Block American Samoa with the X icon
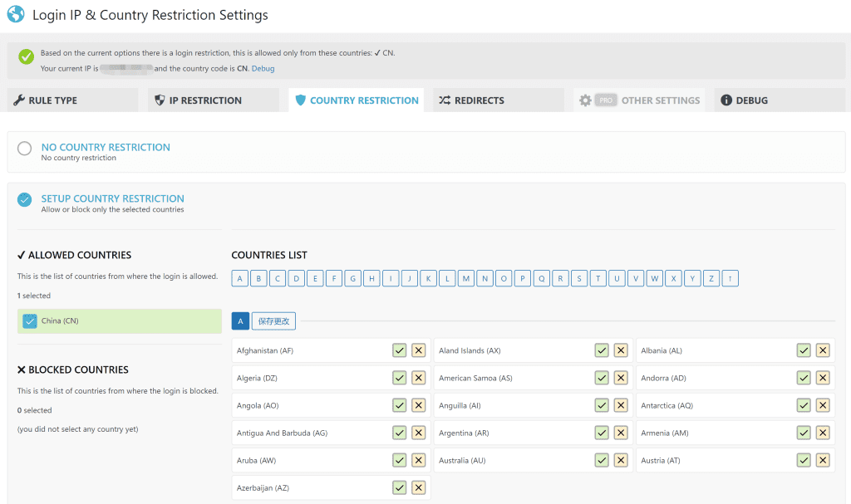Screen dimensions: 851x504 tap(621, 378)
